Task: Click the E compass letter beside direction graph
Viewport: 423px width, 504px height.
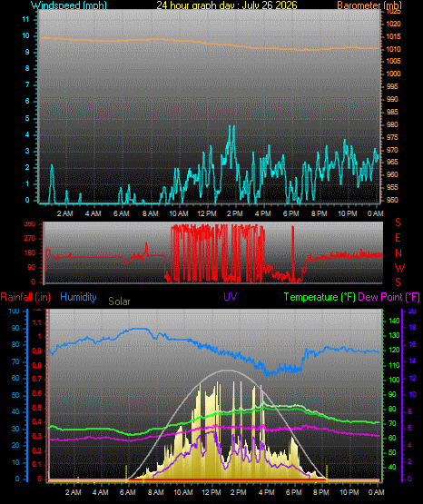Action: (398, 238)
